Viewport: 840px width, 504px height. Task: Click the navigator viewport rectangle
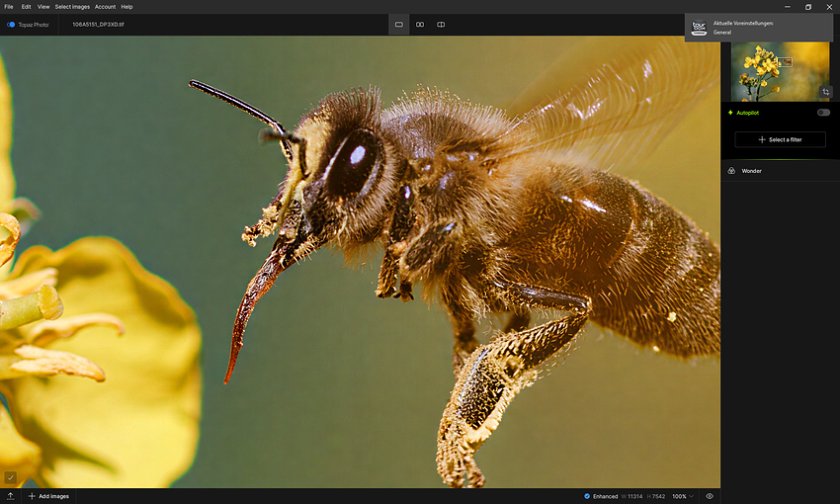(785, 62)
